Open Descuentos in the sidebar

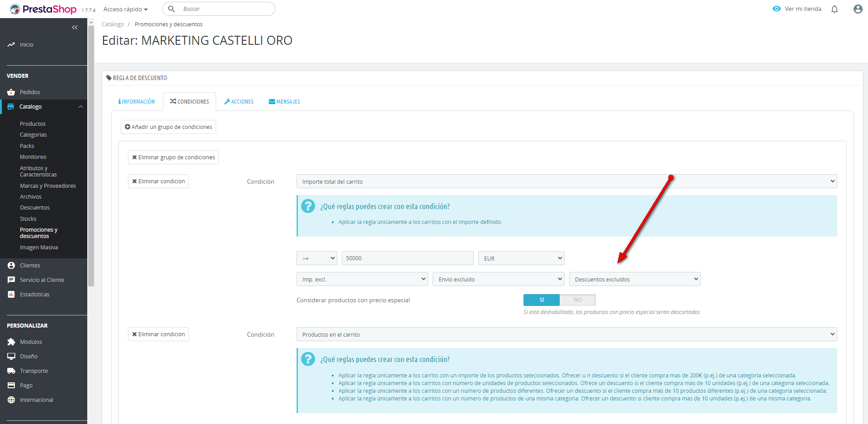click(x=34, y=208)
